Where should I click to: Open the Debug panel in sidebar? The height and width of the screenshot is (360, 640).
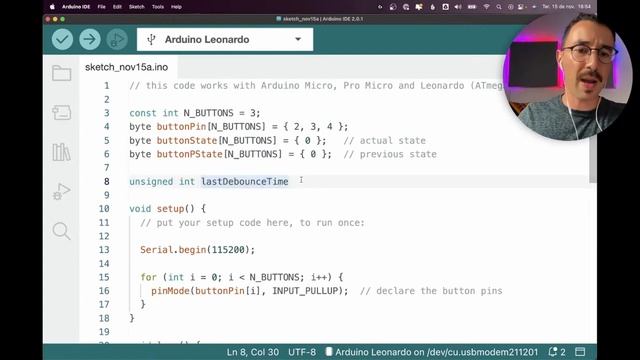[62, 191]
